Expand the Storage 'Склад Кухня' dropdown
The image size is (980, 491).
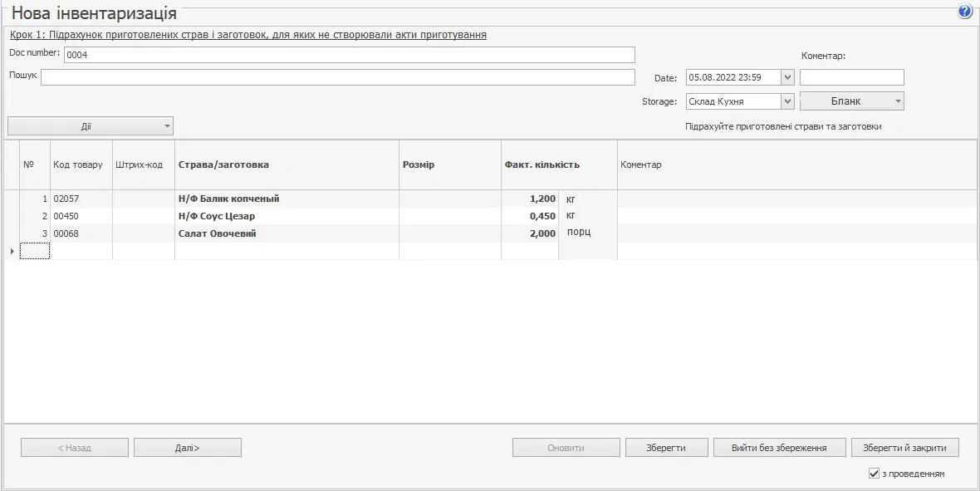point(787,101)
